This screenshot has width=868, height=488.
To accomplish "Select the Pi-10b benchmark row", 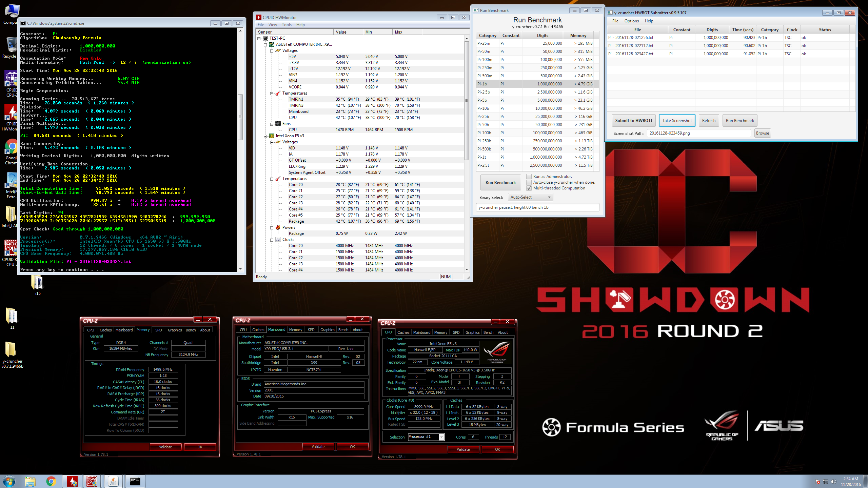I will tap(537, 108).
